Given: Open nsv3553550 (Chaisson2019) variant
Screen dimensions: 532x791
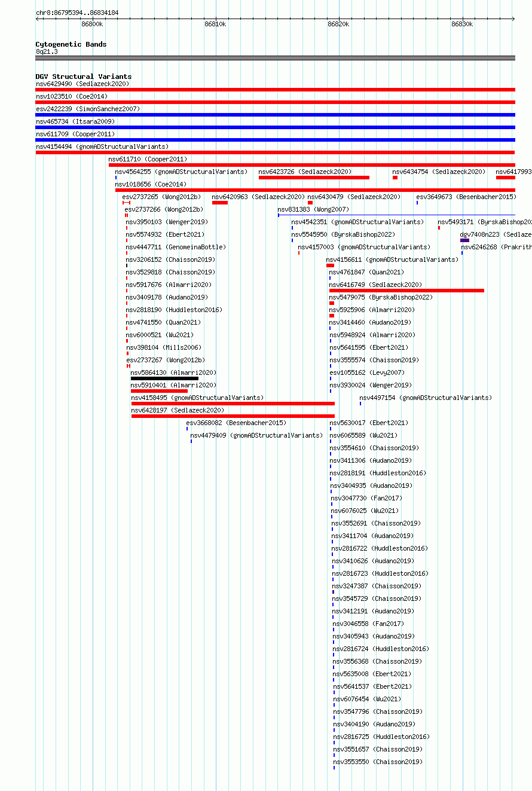Looking at the screenshot, I should pyautogui.click(x=378, y=762).
